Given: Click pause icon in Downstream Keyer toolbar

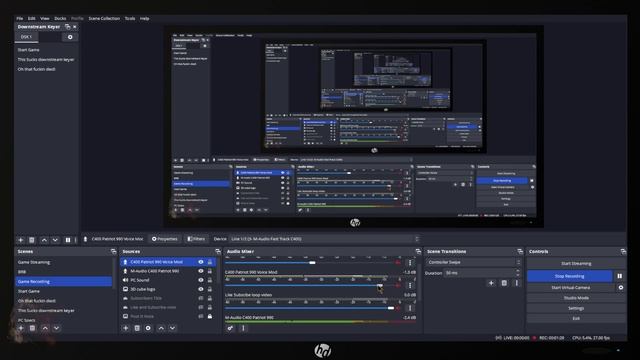Looking at the screenshot, I should (x=68, y=240).
